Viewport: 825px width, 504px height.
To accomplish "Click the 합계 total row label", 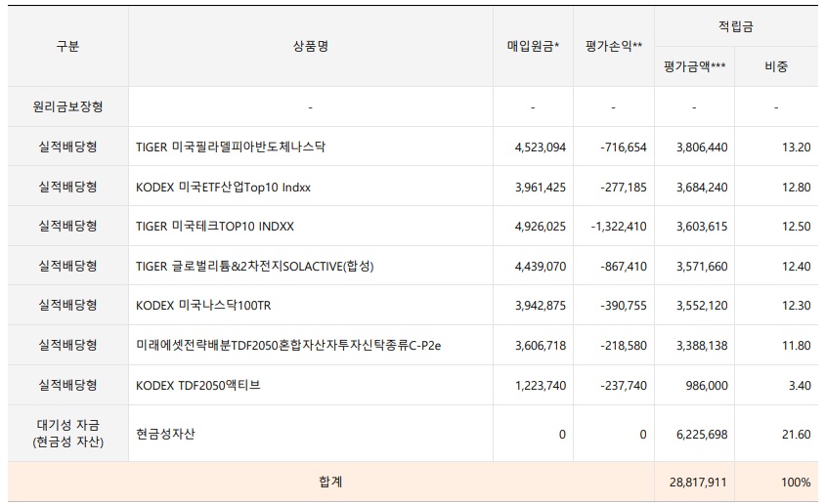I will (330, 482).
